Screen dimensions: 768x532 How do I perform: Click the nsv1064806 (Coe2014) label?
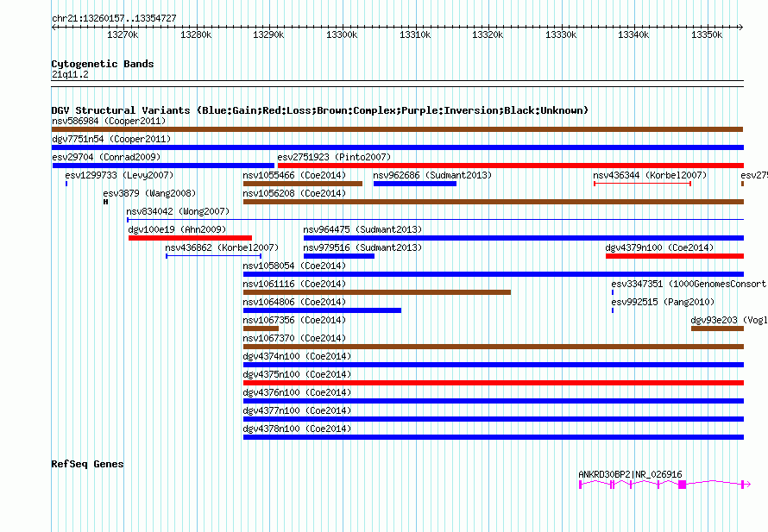pos(294,302)
